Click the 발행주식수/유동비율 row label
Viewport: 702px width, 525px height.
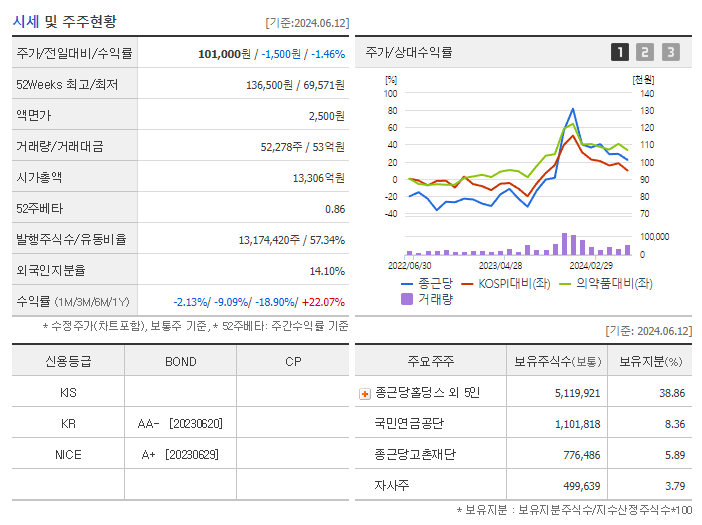click(71, 239)
